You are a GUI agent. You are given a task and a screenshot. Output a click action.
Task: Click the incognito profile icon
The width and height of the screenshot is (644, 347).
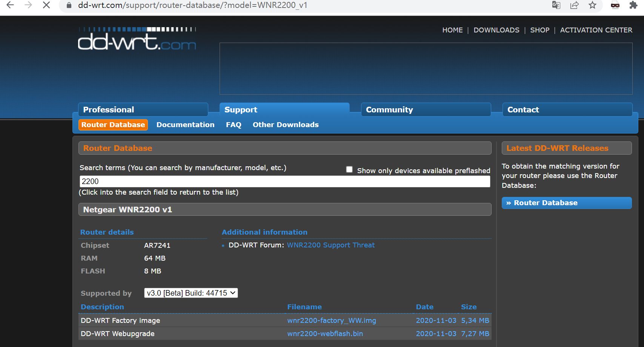tap(615, 5)
